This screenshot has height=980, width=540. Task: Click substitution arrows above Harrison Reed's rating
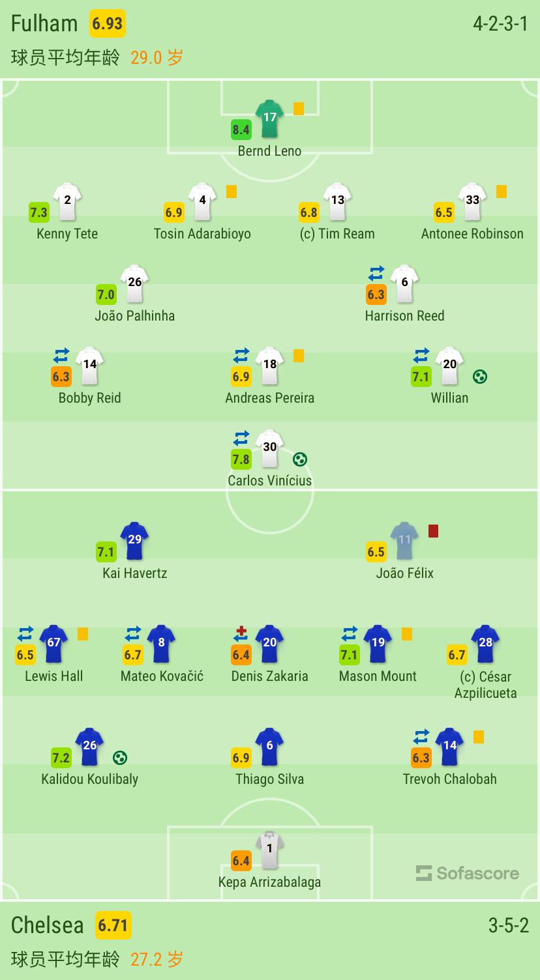tap(376, 272)
